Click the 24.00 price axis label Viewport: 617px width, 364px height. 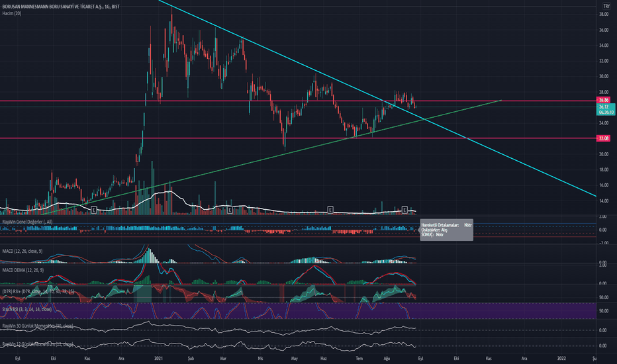click(x=604, y=123)
